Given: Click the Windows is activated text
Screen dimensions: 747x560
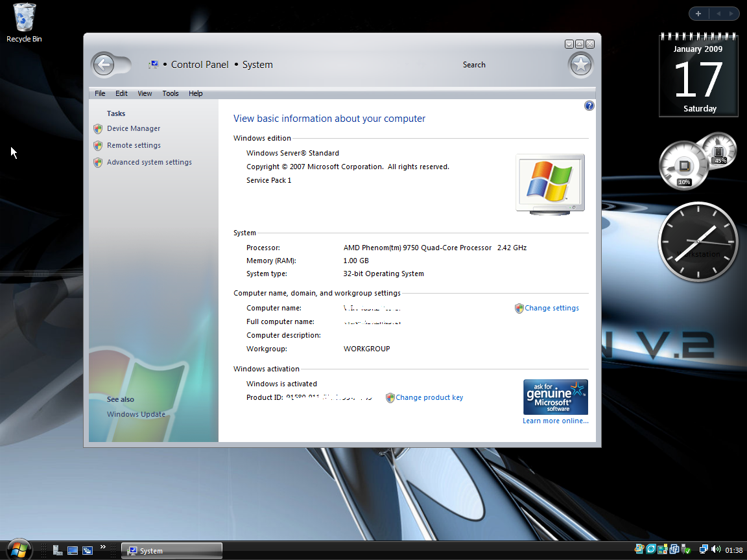Looking at the screenshot, I should point(281,384).
